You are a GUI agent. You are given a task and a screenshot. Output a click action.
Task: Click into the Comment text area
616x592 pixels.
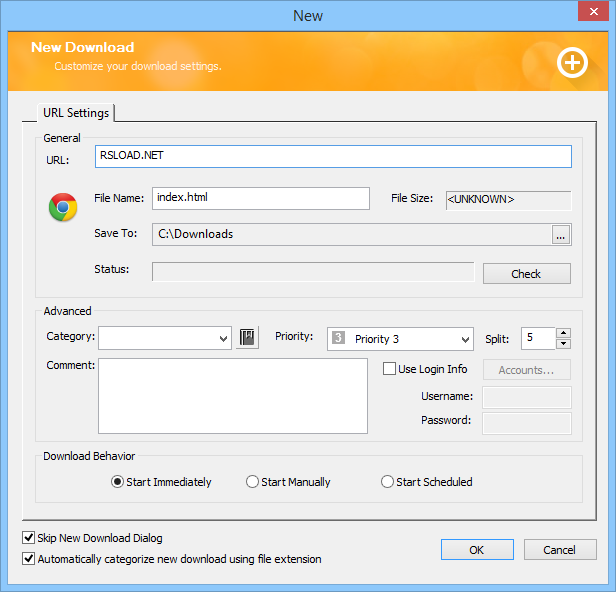(x=233, y=396)
